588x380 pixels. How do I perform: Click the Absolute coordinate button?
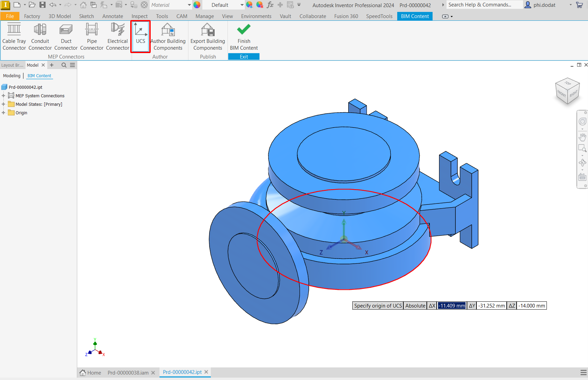pyautogui.click(x=415, y=305)
